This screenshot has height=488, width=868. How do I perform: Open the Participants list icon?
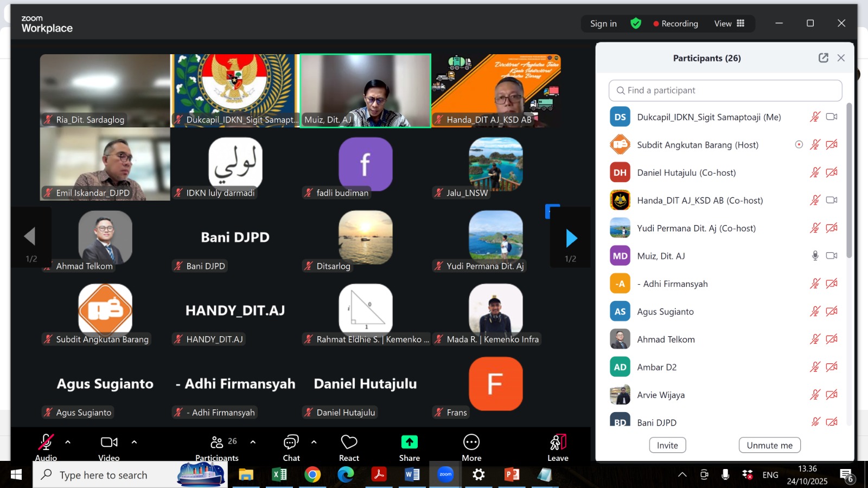point(217,443)
